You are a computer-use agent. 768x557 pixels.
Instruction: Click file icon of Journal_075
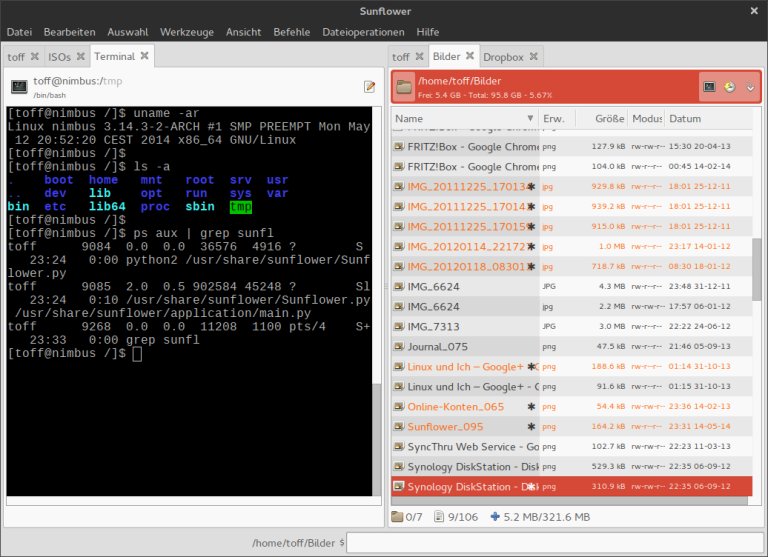[x=399, y=346]
